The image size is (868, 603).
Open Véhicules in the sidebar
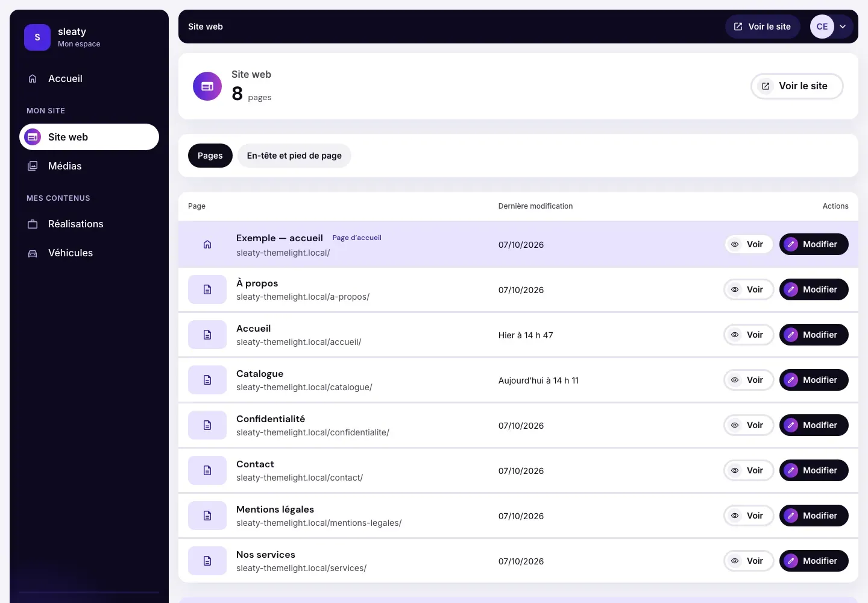pyautogui.click(x=89, y=253)
